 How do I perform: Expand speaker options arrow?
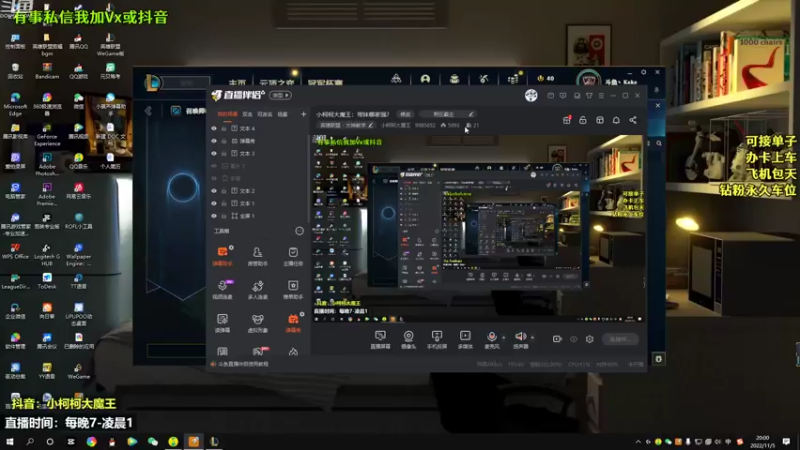(533, 337)
